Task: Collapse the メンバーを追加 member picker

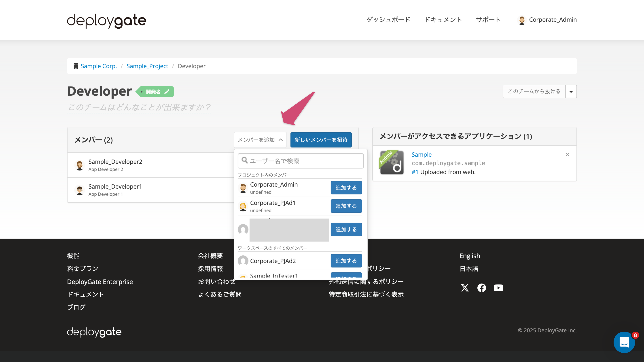Action: (260, 140)
